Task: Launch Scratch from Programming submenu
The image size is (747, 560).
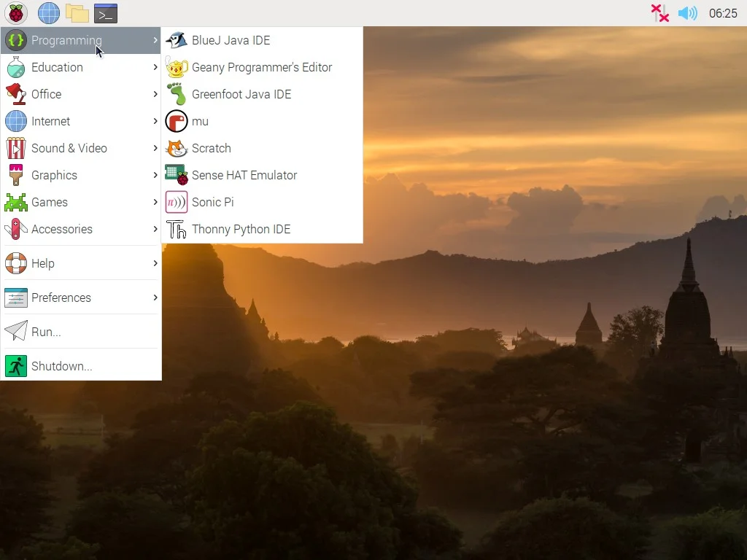Action: point(262,148)
